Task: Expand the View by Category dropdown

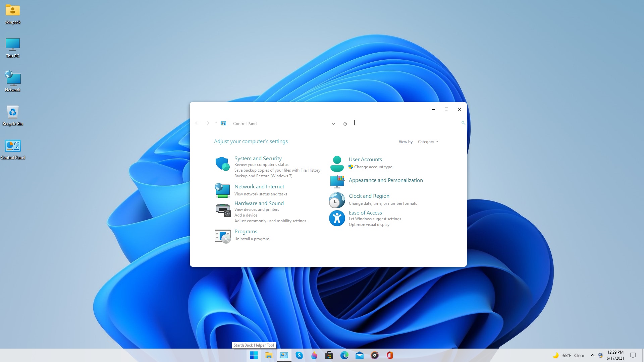Action: click(428, 141)
